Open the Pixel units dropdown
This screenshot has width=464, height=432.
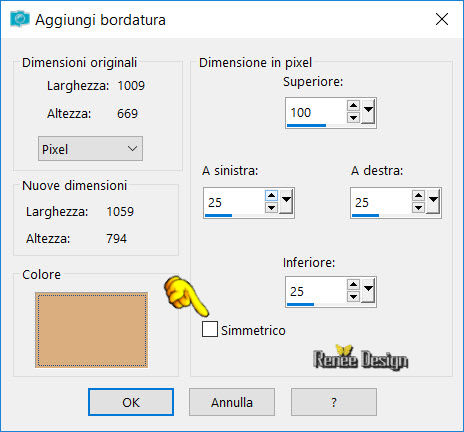pos(90,149)
